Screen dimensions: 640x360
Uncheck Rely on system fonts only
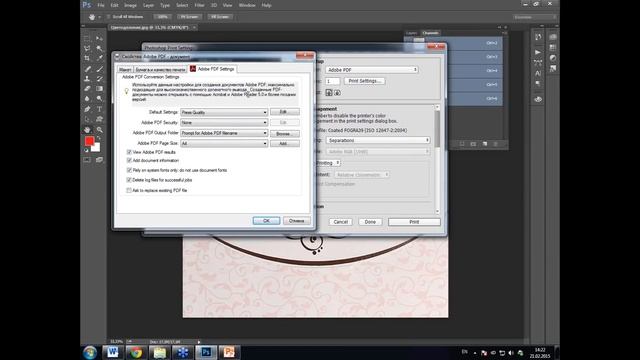click(x=129, y=170)
